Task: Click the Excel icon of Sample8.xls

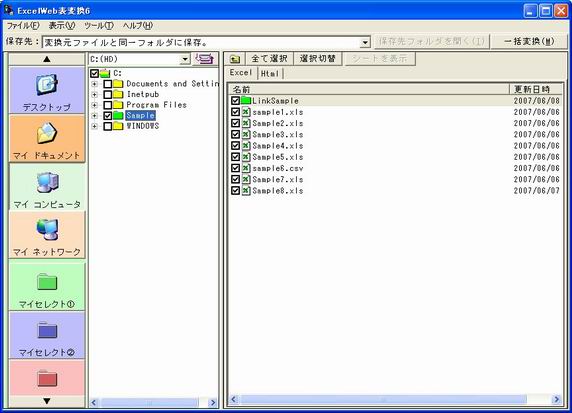Action: (x=246, y=190)
